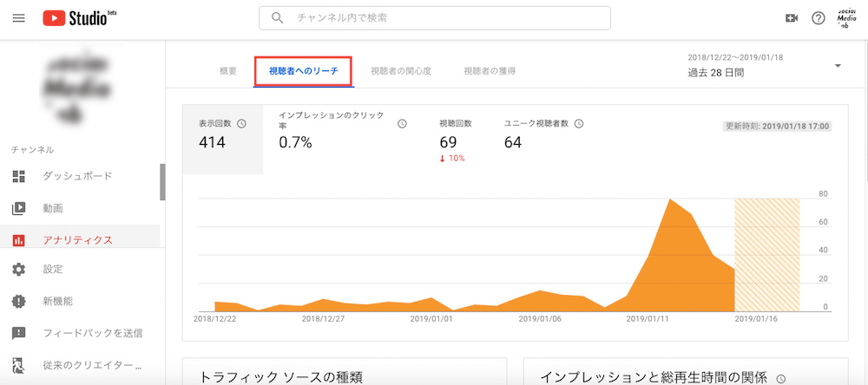The width and height of the screenshot is (868, 385).
Task: Click the トラフィック ソースの種類 card heading
Action: [281, 377]
